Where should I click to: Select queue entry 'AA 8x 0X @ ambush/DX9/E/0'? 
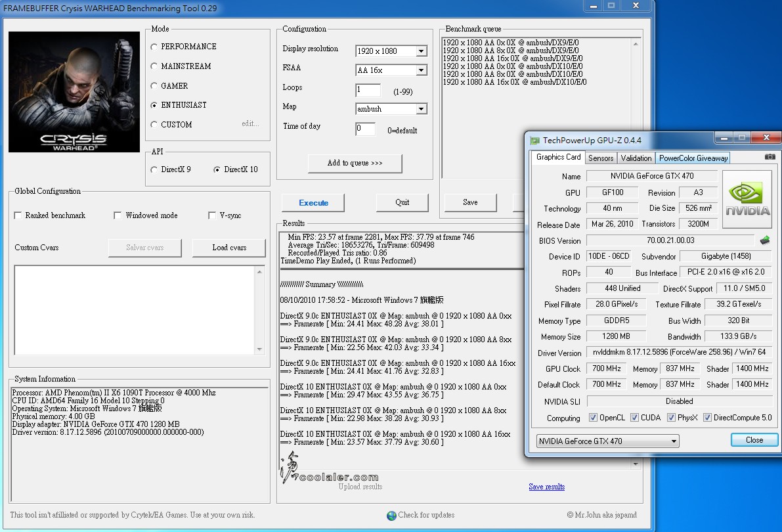coord(511,51)
